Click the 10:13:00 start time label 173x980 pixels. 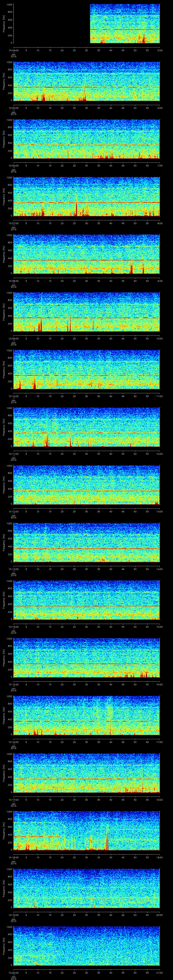click(14, 569)
